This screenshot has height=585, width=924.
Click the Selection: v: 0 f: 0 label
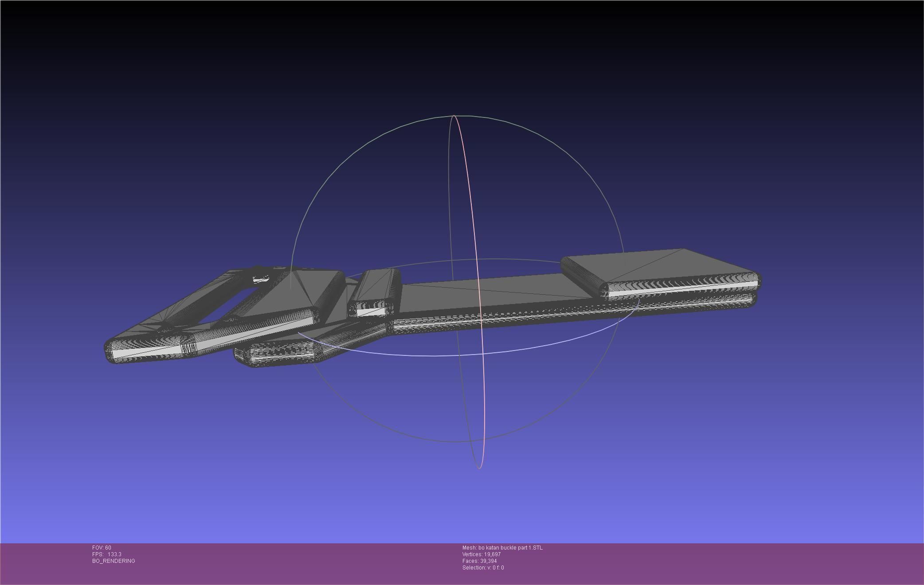point(483,568)
